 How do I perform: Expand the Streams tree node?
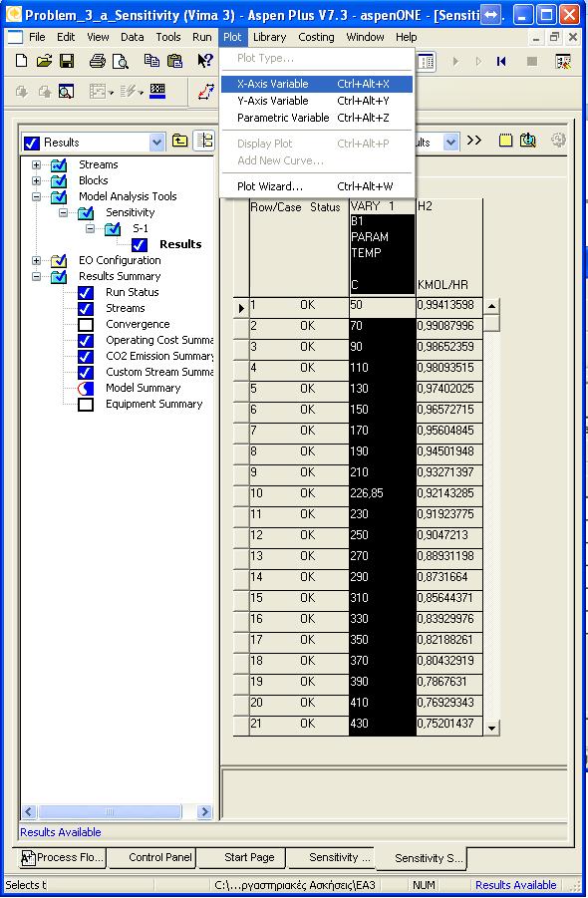[36, 164]
